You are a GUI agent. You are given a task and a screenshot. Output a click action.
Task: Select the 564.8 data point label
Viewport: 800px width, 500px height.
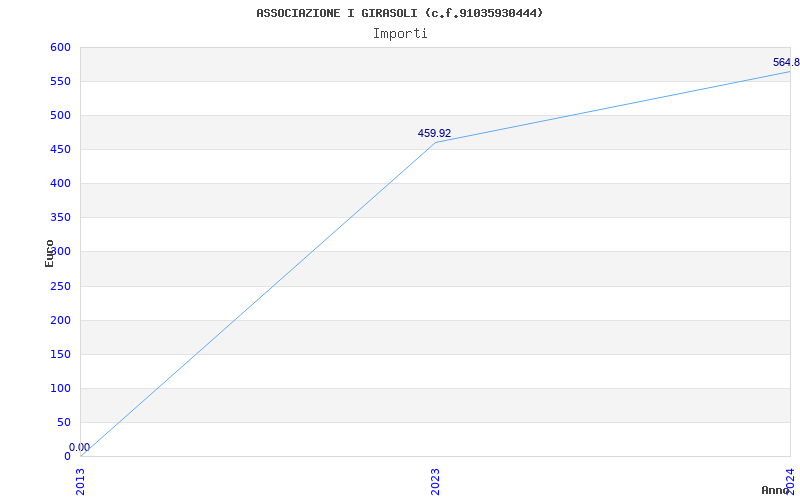tap(786, 62)
